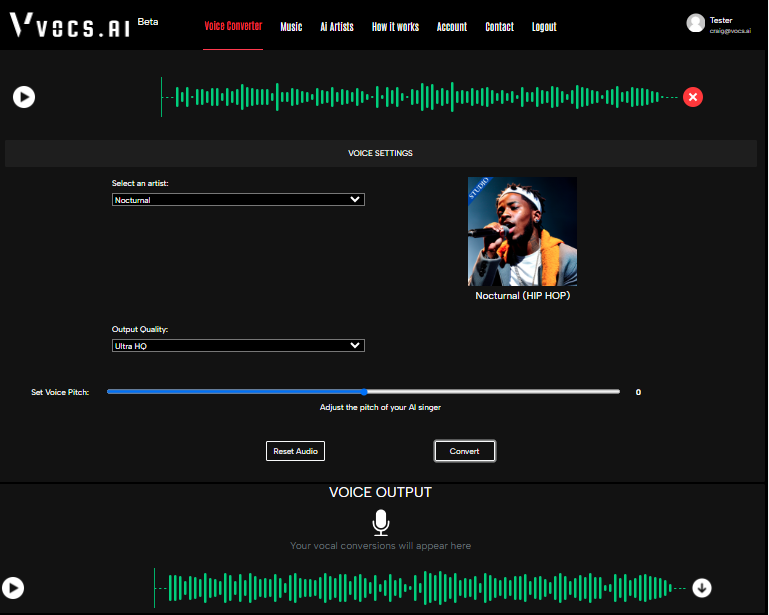
Task: Open the Tester user avatar
Action: (x=695, y=23)
